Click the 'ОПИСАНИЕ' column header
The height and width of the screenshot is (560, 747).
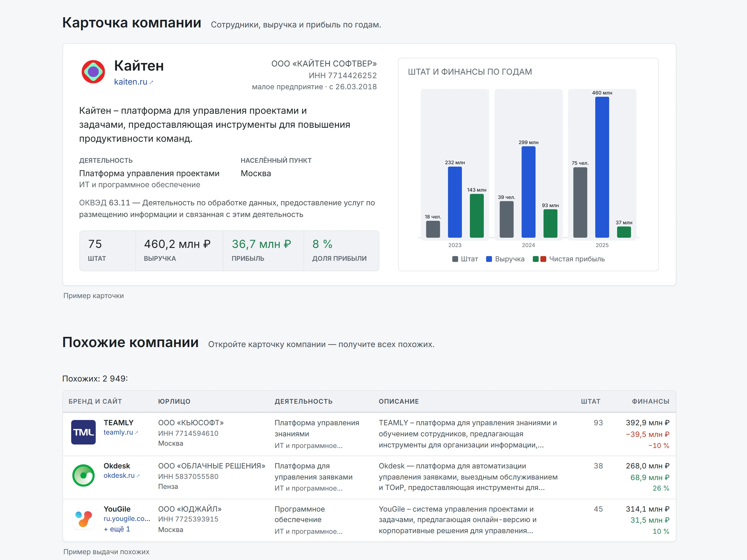(x=399, y=401)
